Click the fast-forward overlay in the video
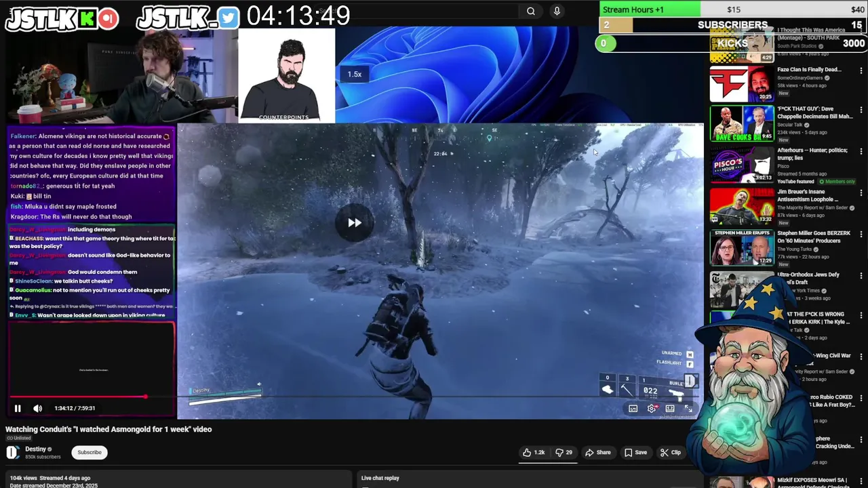The image size is (868, 488). [x=354, y=223]
